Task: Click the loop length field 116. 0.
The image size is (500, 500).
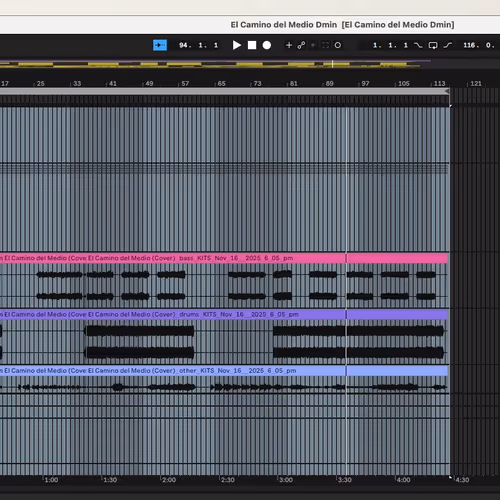Action: (479, 45)
